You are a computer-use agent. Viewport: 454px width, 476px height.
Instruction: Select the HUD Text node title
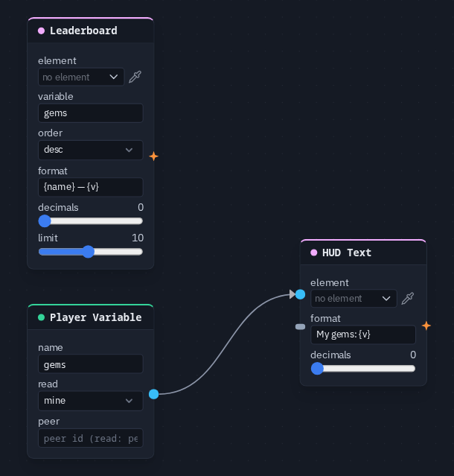coord(347,253)
